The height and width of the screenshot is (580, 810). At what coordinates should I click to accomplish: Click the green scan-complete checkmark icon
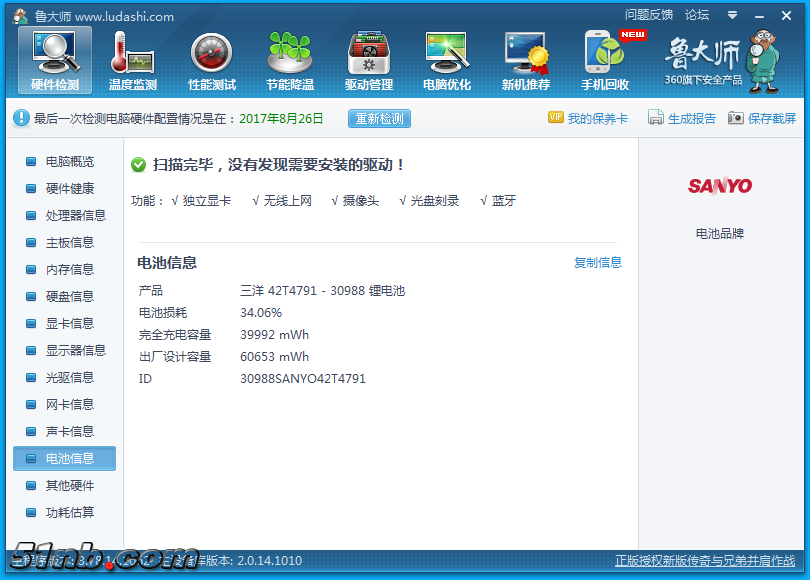(x=138, y=165)
